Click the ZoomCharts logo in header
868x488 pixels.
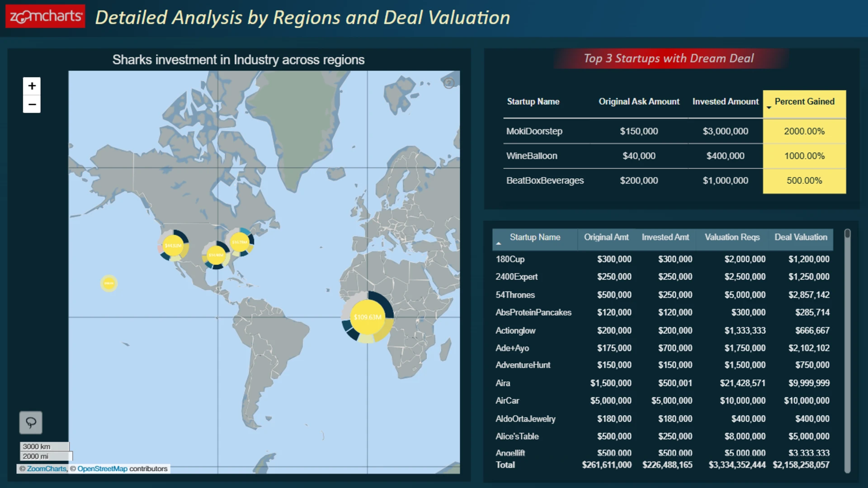pos(45,17)
